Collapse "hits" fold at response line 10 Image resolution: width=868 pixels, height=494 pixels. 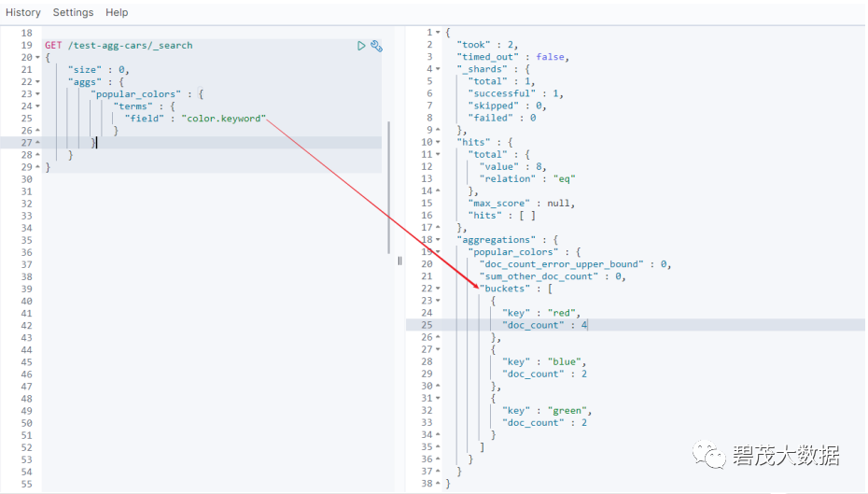(x=438, y=142)
